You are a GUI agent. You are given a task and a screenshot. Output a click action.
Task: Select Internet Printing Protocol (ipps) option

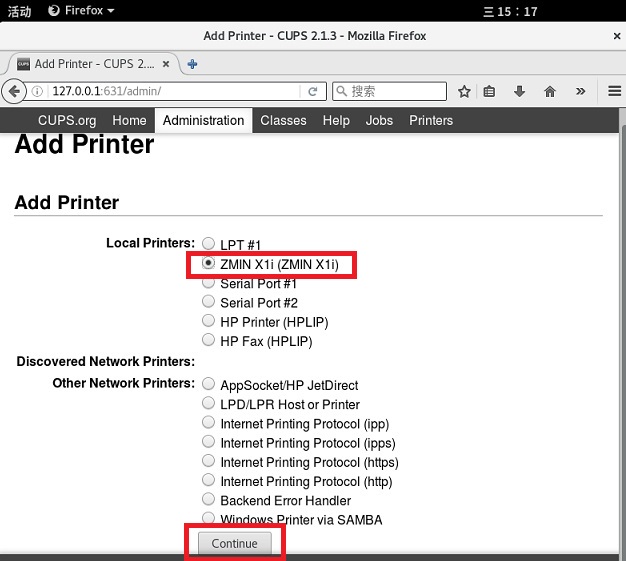[x=208, y=441]
